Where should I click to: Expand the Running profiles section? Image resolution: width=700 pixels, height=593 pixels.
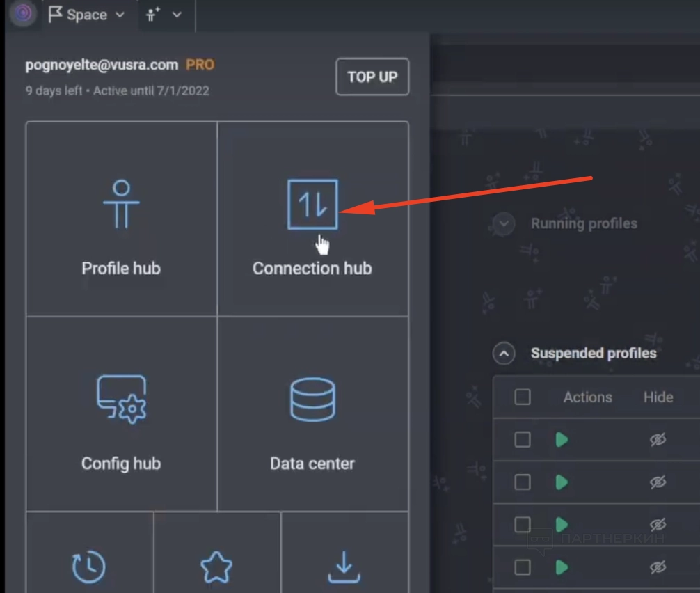504,223
